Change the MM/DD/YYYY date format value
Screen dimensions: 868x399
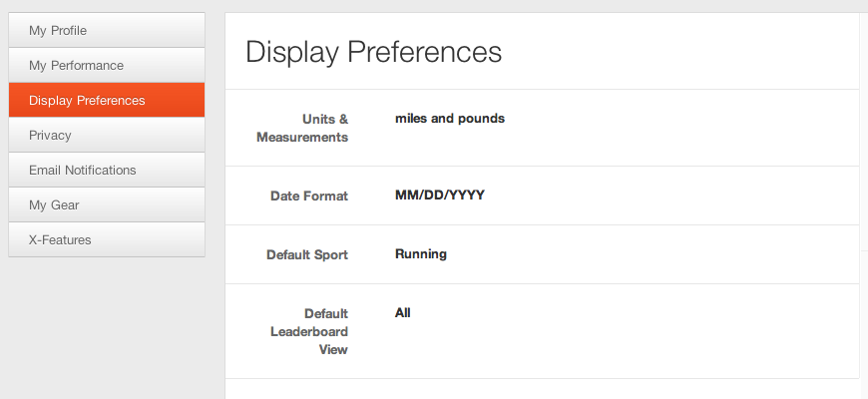pos(440,196)
